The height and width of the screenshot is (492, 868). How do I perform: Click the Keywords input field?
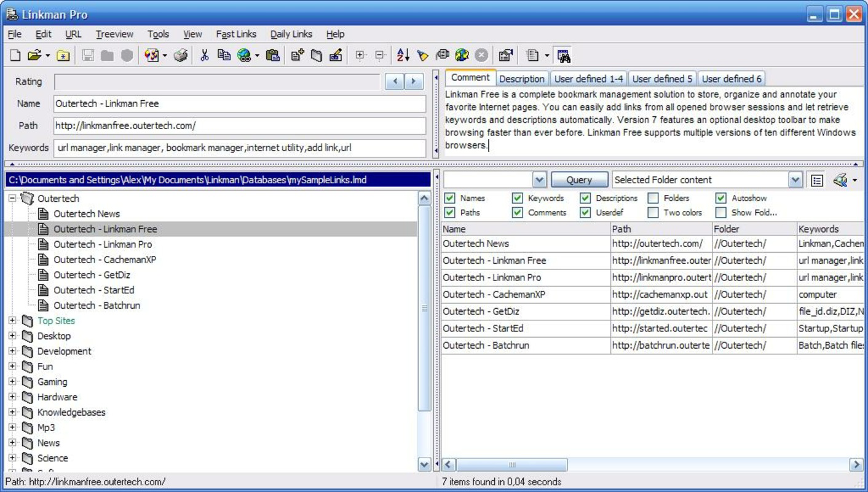[x=240, y=148]
